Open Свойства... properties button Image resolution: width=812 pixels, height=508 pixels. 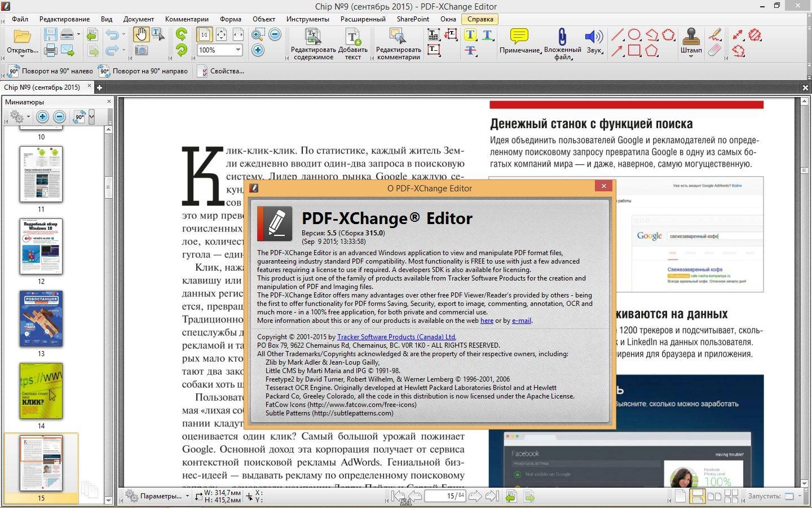pyautogui.click(x=220, y=71)
